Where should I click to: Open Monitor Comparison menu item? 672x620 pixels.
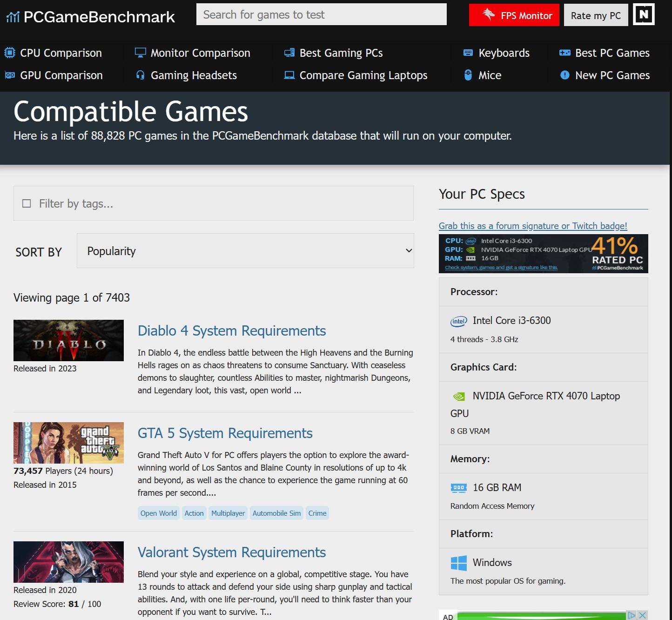tap(200, 53)
